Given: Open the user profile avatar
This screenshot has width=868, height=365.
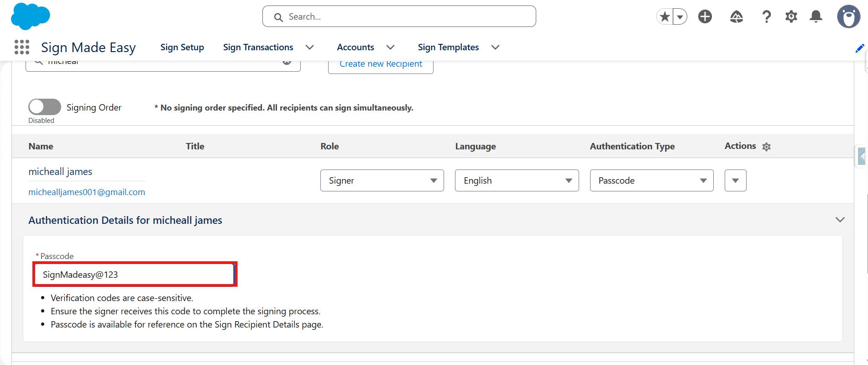Looking at the screenshot, I should pyautogui.click(x=849, y=17).
